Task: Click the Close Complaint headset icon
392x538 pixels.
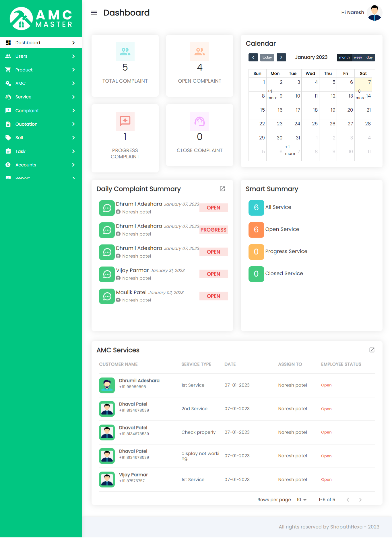Action: point(200,121)
